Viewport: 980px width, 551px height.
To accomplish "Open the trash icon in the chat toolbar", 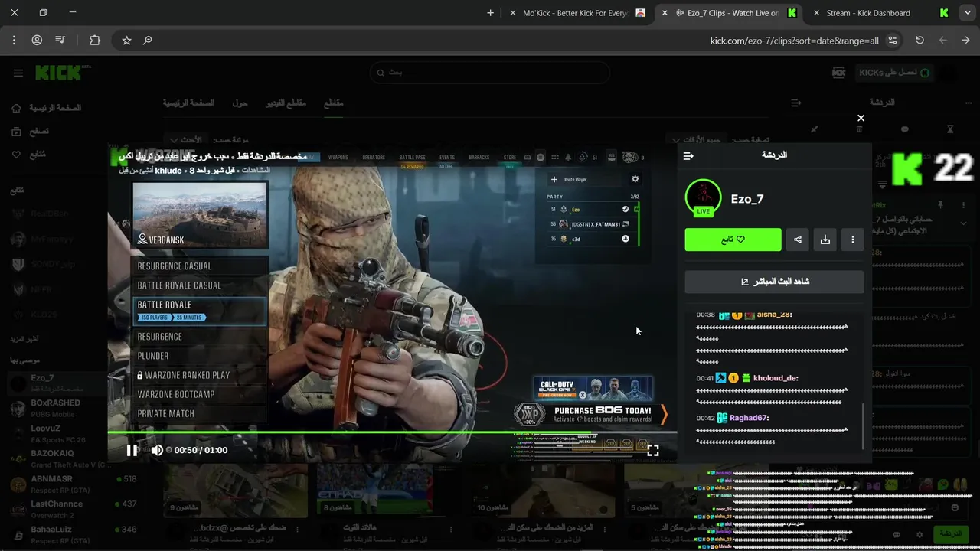I will coord(859,129).
